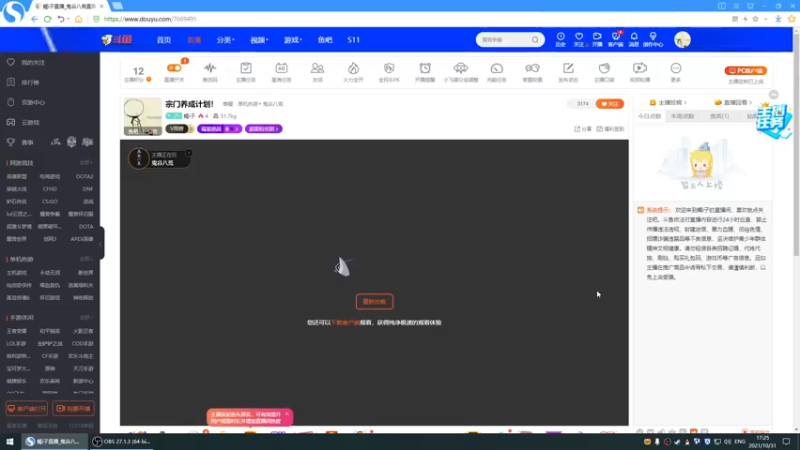Click the 客户端打开 button in sidebar
Viewport: 800px width, 450px height.
click(27, 409)
